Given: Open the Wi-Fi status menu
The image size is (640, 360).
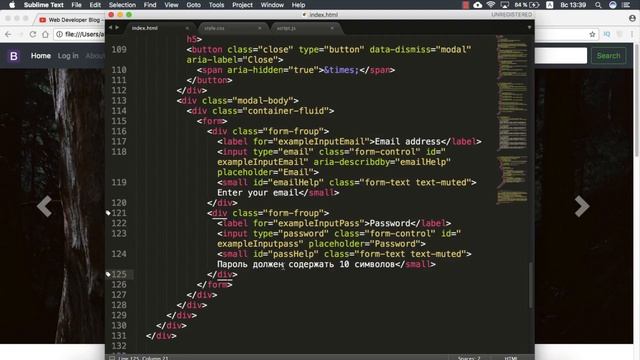Looking at the screenshot, I should coord(491,5).
